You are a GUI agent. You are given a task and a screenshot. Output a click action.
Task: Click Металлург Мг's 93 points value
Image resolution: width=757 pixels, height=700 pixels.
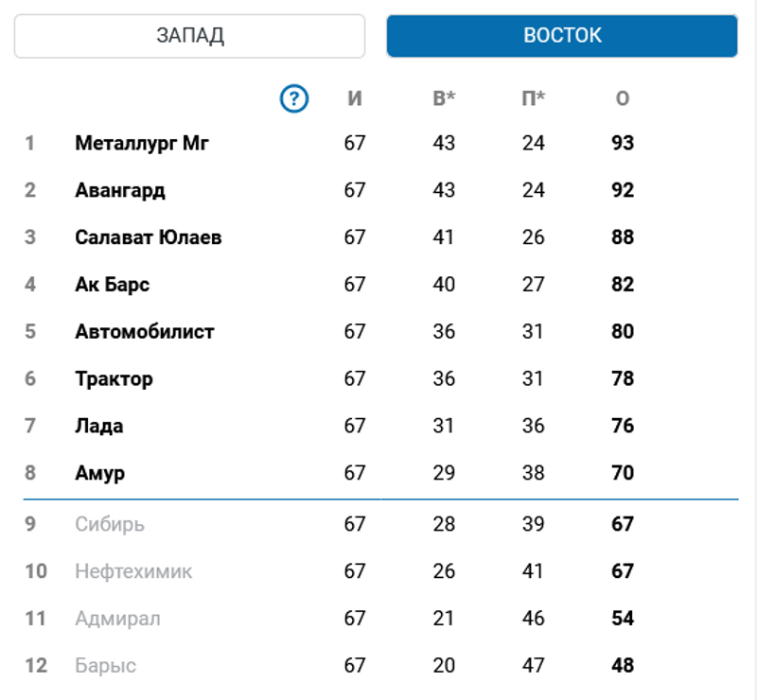pos(623,144)
